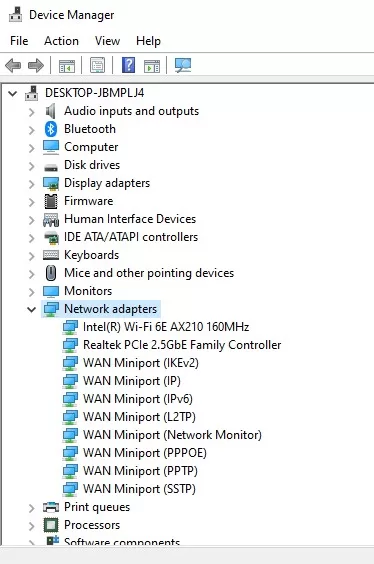Select WAN Miniport (PPTP)
Viewport: 374px width, 564px height.
coord(140,470)
